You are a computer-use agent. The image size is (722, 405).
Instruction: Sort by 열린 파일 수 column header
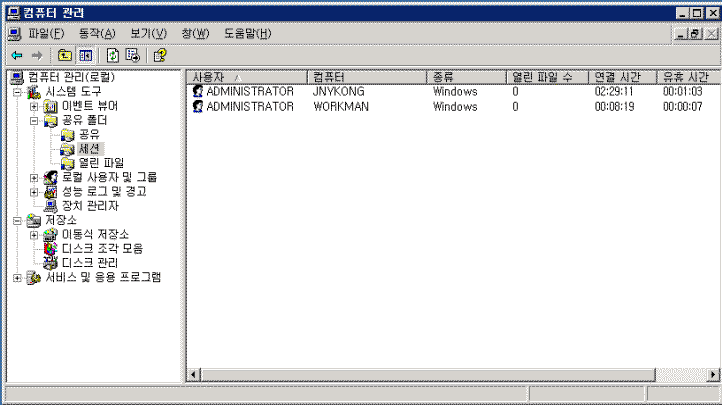click(547, 77)
